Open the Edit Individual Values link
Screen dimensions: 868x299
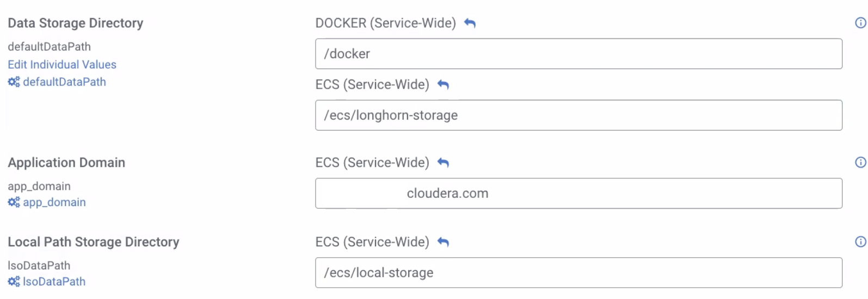tap(62, 65)
